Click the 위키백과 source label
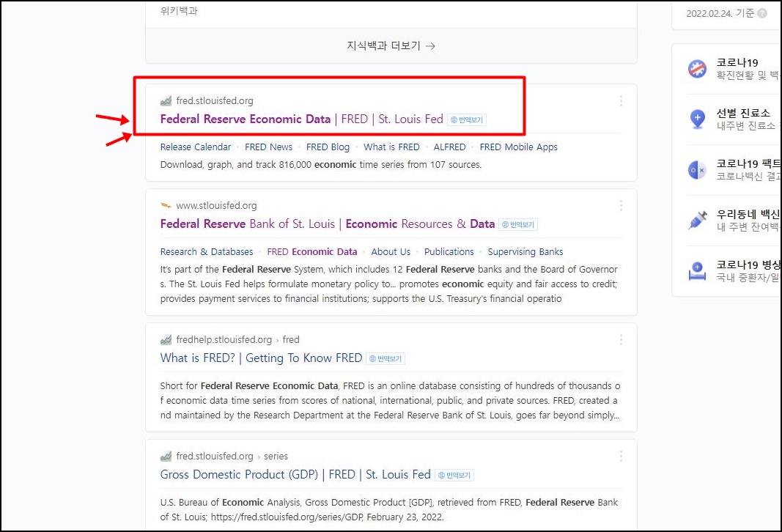Image resolution: width=782 pixels, height=532 pixels. (179, 10)
